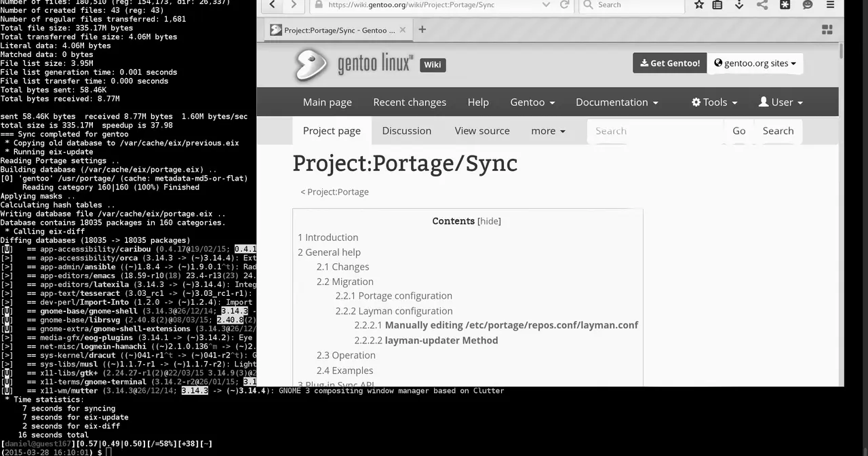Click the address bar URL

click(x=411, y=5)
